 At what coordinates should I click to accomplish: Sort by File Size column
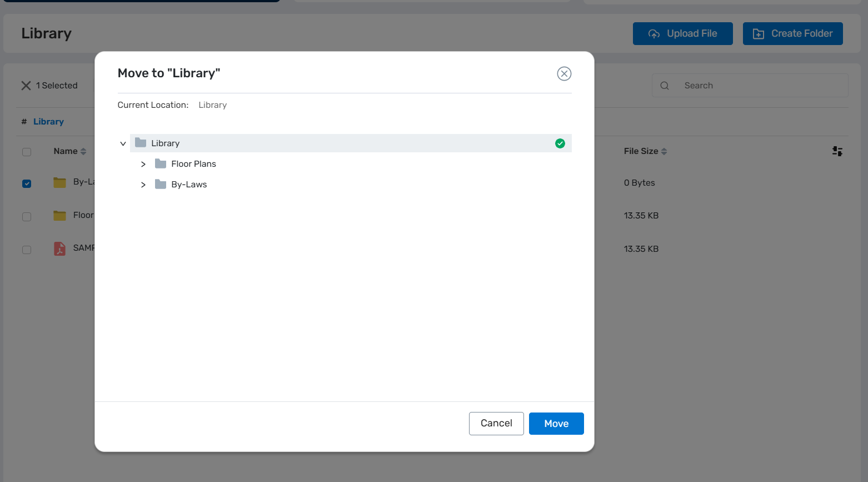pyautogui.click(x=645, y=151)
